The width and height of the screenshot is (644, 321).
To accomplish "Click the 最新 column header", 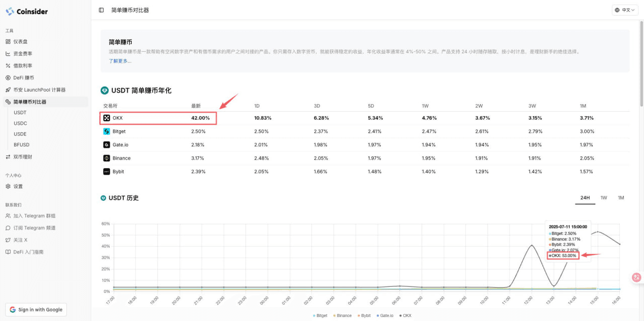I will coord(196,106).
